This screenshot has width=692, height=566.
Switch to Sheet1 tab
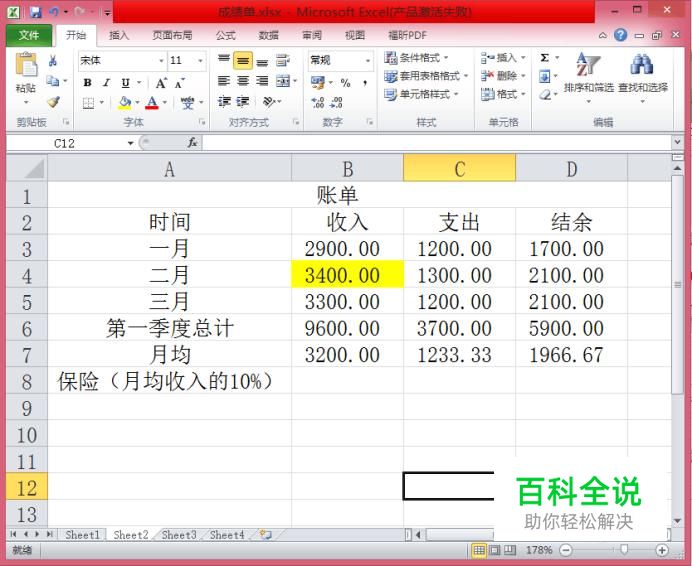coord(83,535)
